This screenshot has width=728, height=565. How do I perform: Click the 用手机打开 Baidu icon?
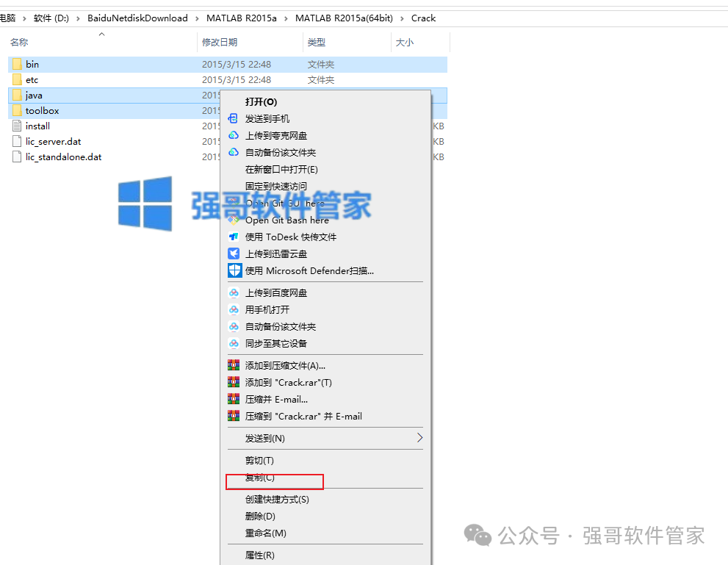tap(234, 309)
